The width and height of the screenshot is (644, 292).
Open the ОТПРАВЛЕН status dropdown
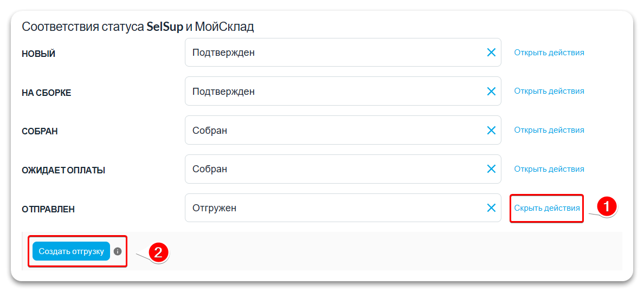333,208
